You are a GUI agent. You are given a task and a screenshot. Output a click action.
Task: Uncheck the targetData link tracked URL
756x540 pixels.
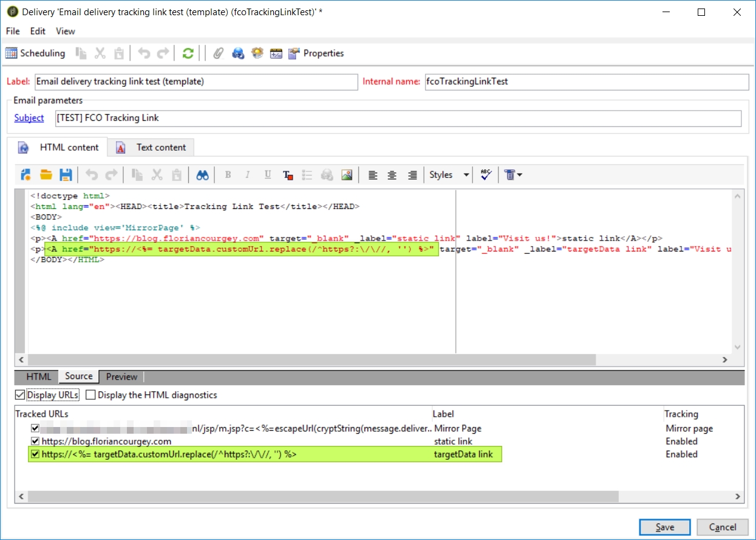[x=35, y=454]
